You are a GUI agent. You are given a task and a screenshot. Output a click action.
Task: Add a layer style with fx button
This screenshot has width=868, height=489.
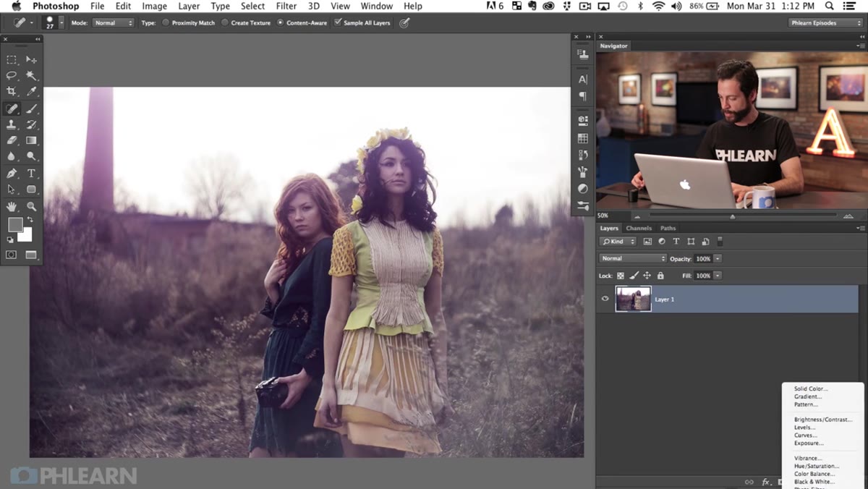(766, 482)
